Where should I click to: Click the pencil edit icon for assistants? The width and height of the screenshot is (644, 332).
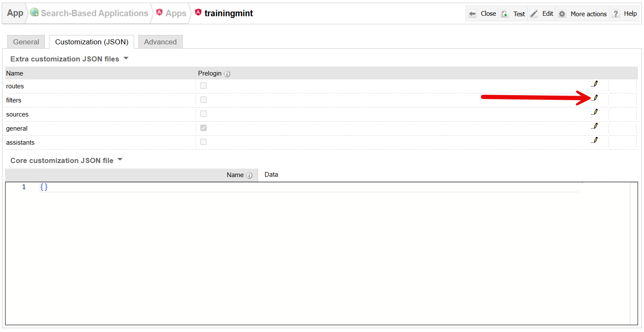(594, 140)
